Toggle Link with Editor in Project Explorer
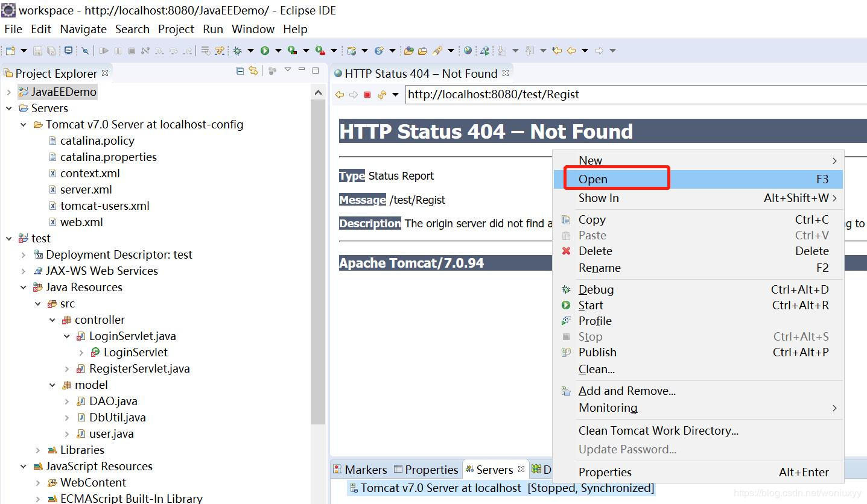 [x=253, y=71]
